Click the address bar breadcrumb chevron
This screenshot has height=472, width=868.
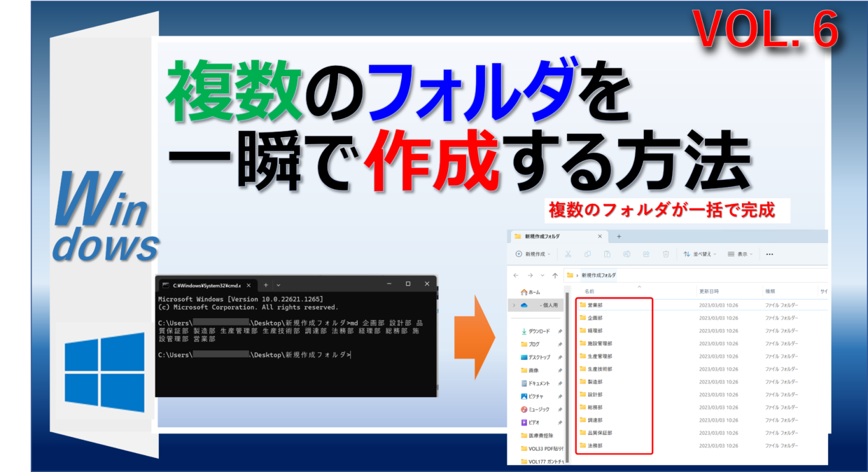pos(577,275)
